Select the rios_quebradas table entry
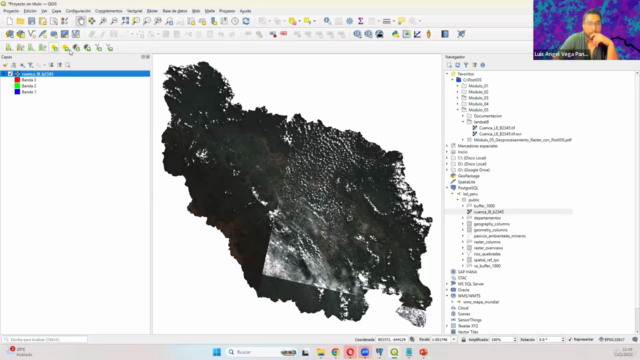Viewport: 640px width, 360px height. [x=487, y=254]
